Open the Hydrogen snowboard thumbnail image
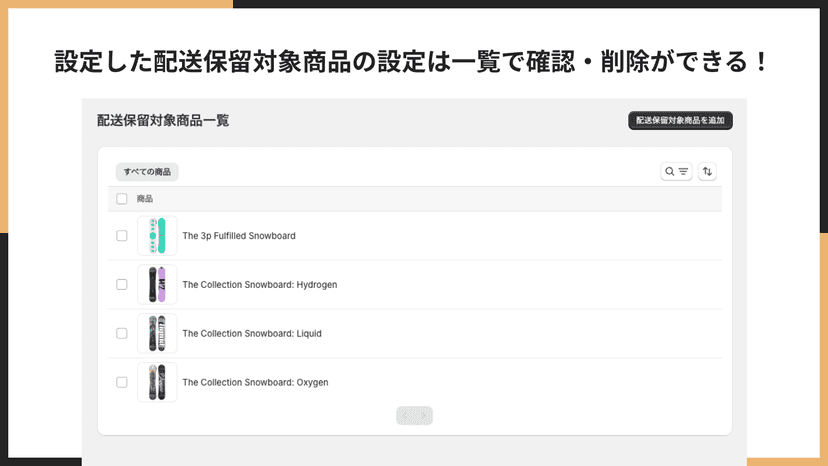 157,284
